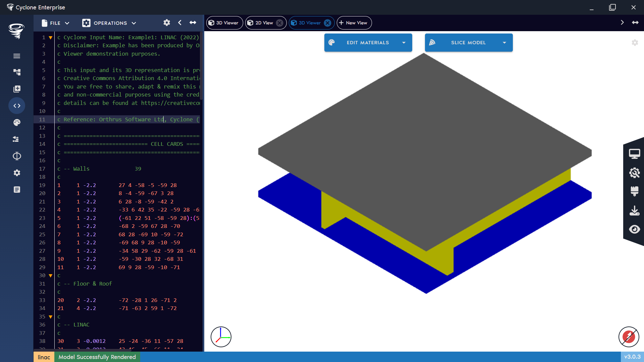Click the add new file icon in sidebar
Viewport: 644px width, 362px height.
(x=17, y=89)
